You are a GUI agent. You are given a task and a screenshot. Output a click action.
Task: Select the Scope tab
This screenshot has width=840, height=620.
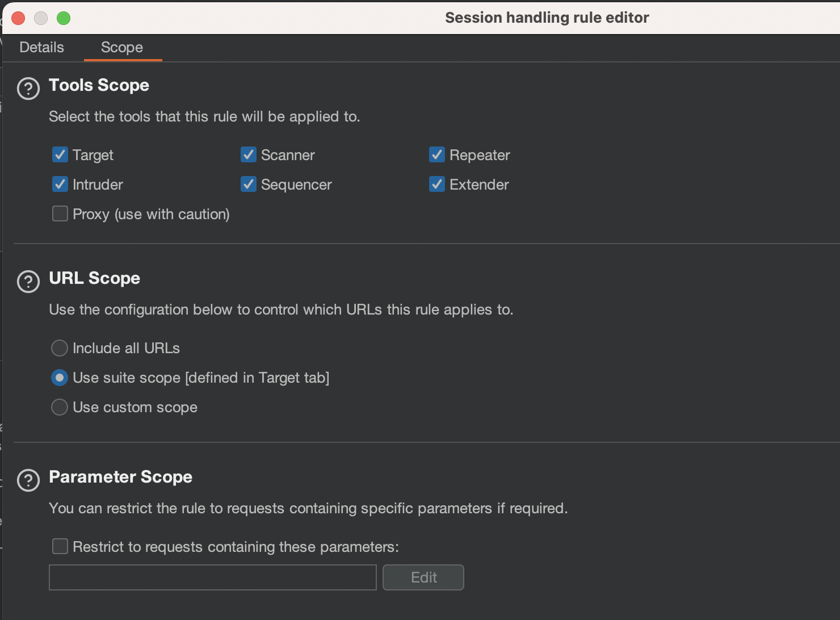[122, 48]
